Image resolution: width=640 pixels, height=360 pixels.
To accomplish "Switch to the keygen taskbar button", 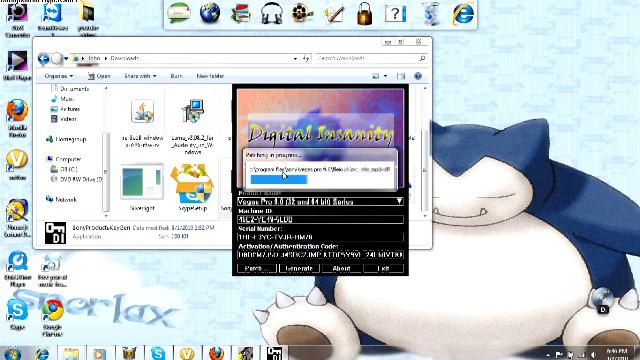I will [x=274, y=353].
